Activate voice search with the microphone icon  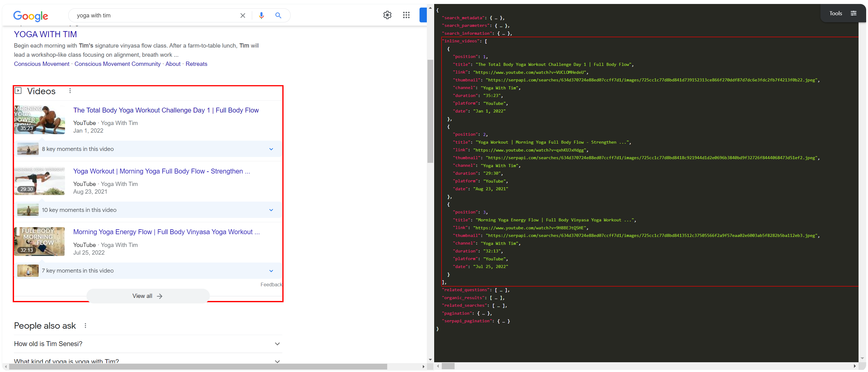(262, 15)
